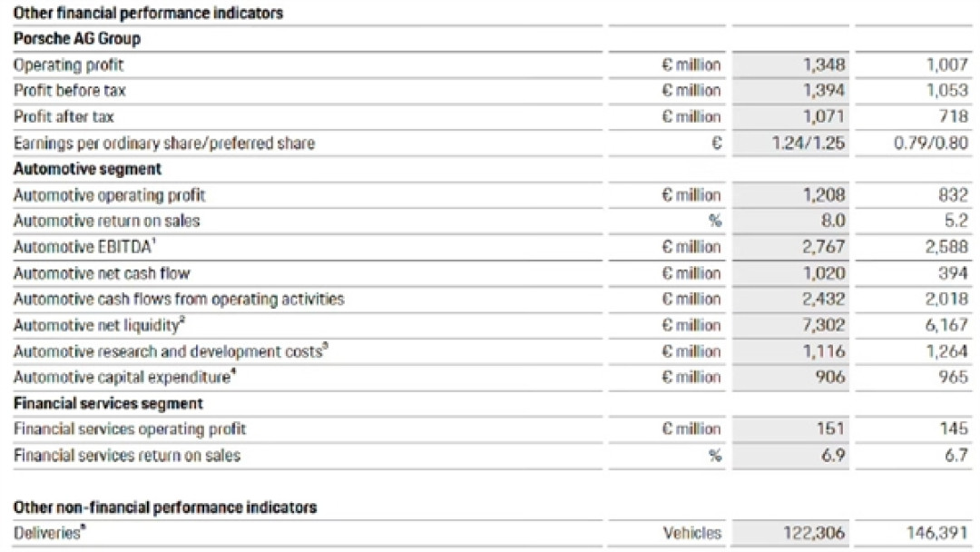The height and width of the screenshot is (552, 980).
Task: Select the Automotive operating profit label
Action: pos(110,195)
